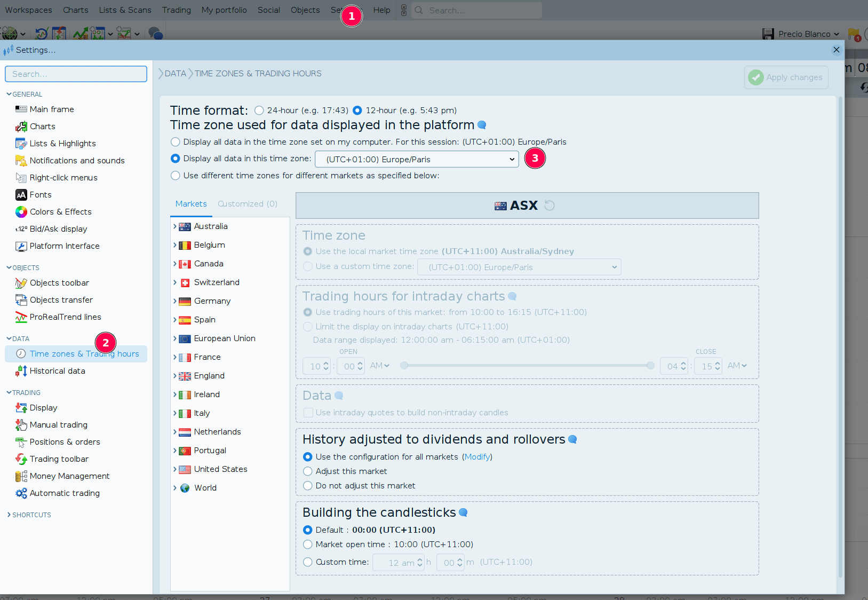Expand the United States market node

pos(175,469)
